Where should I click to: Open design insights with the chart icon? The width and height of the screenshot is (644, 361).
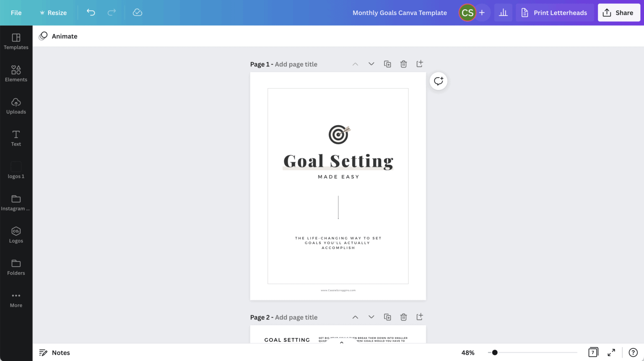(503, 13)
